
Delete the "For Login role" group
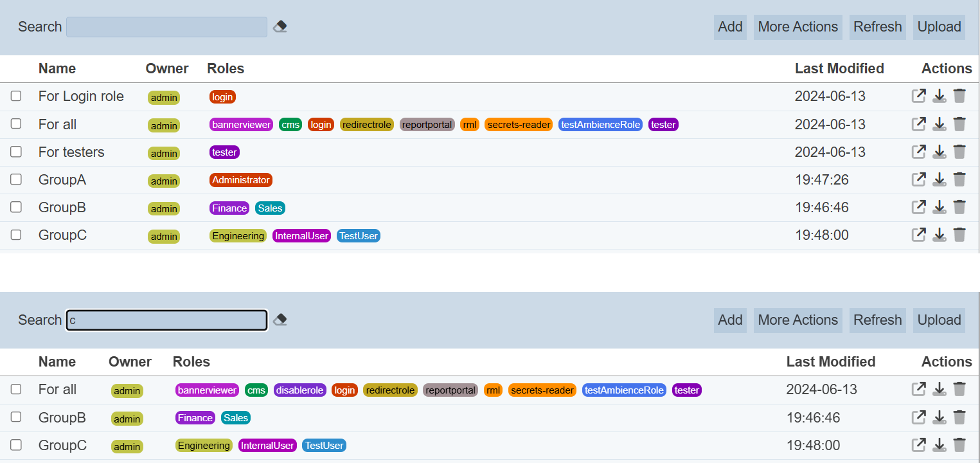click(x=959, y=96)
